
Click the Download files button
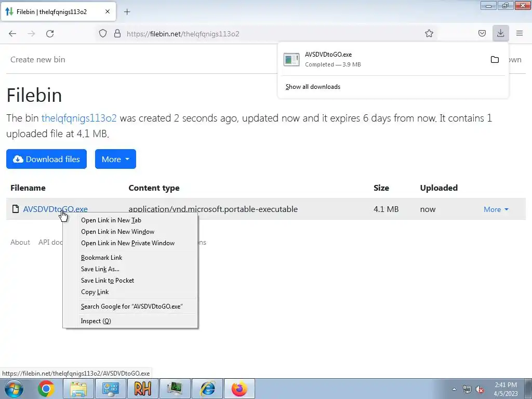tap(46, 159)
